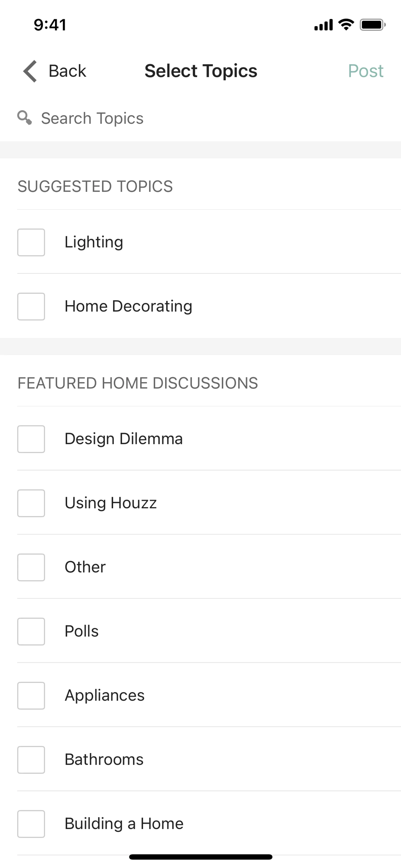
Task: Select the Bathrooms checkbox
Action: (31, 759)
